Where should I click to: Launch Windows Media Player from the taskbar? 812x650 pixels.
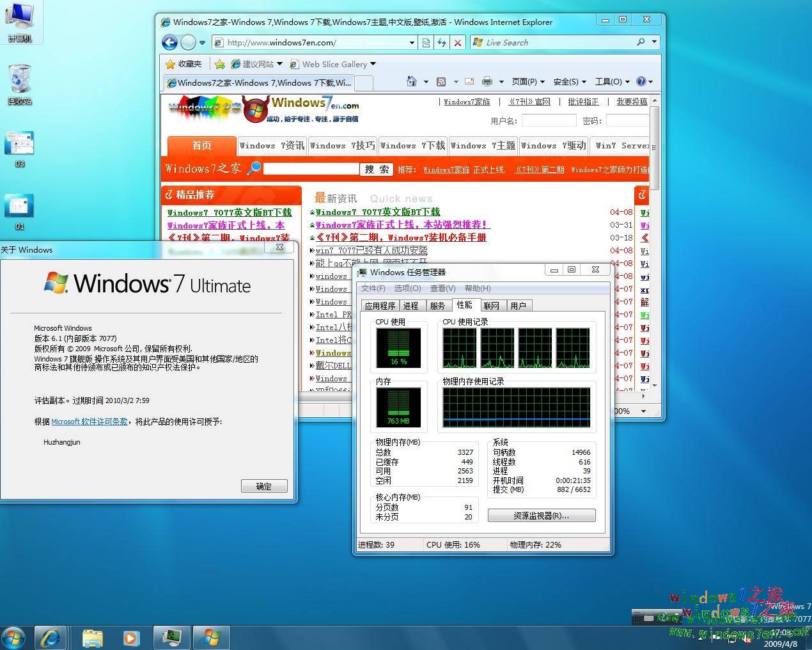point(131,638)
